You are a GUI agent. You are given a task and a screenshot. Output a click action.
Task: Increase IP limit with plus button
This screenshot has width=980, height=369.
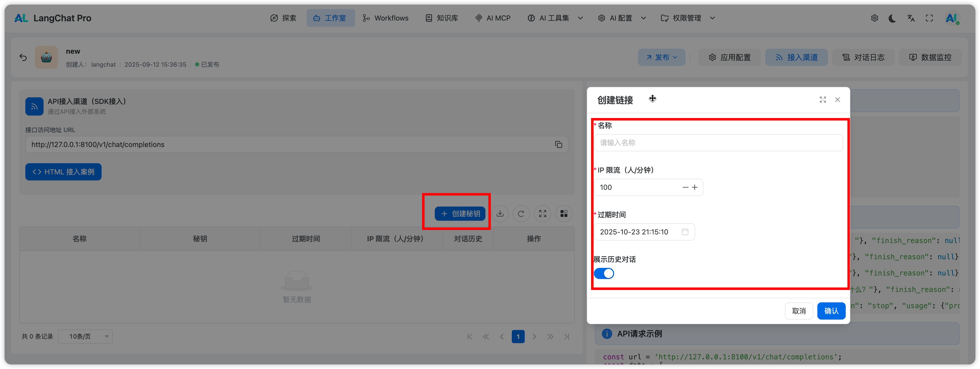point(695,188)
